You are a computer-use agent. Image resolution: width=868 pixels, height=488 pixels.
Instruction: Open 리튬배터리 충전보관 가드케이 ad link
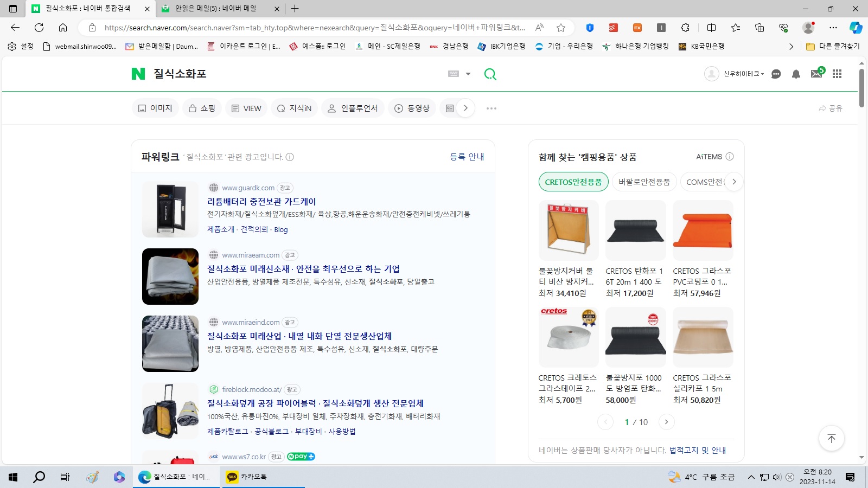point(261,202)
